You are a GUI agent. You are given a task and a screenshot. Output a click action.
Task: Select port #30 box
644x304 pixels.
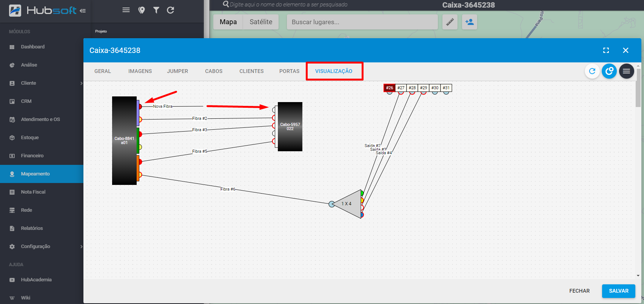(435, 88)
